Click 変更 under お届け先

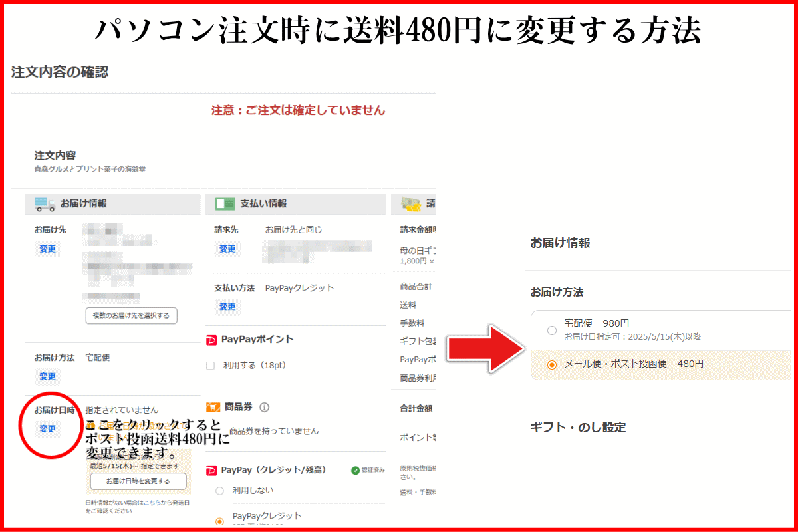click(x=47, y=249)
